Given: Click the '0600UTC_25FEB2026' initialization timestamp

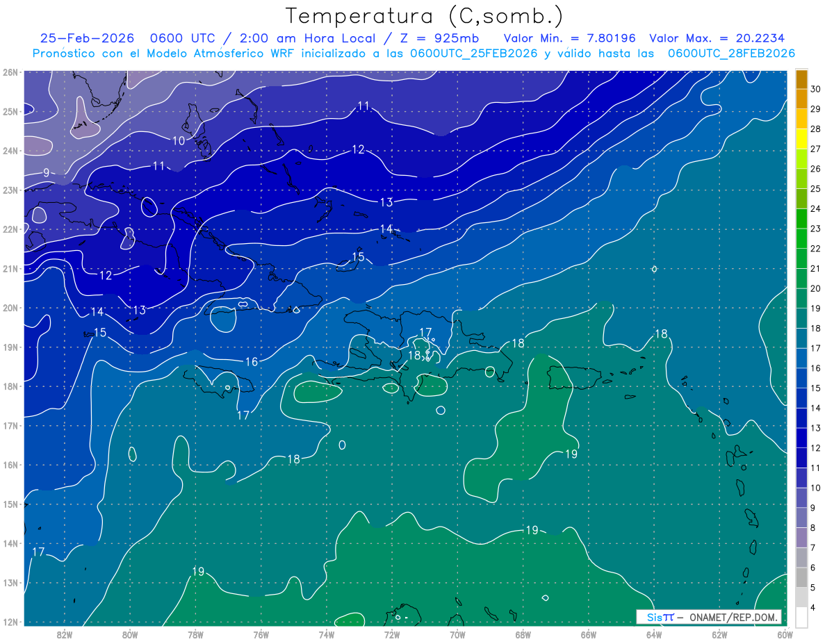Looking at the screenshot, I should [474, 53].
